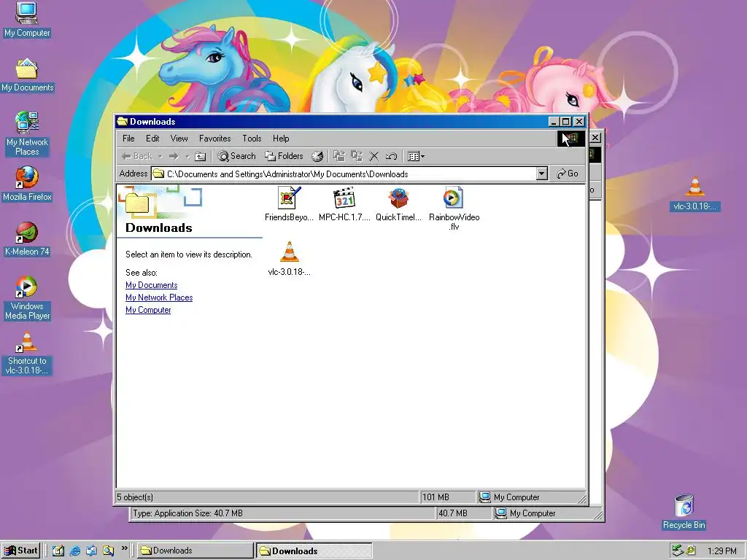Minimize the front Downloads window
Screen dimensions: 747x560
(554, 122)
